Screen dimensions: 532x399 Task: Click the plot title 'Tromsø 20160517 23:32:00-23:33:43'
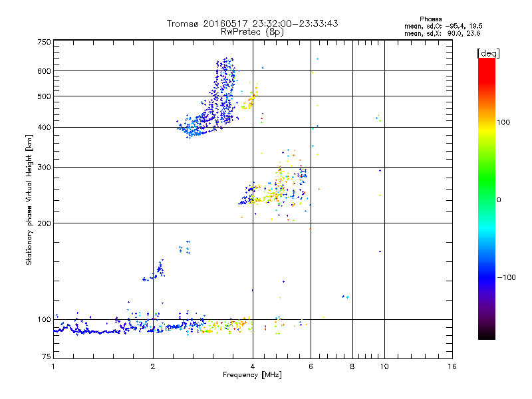(x=252, y=23)
